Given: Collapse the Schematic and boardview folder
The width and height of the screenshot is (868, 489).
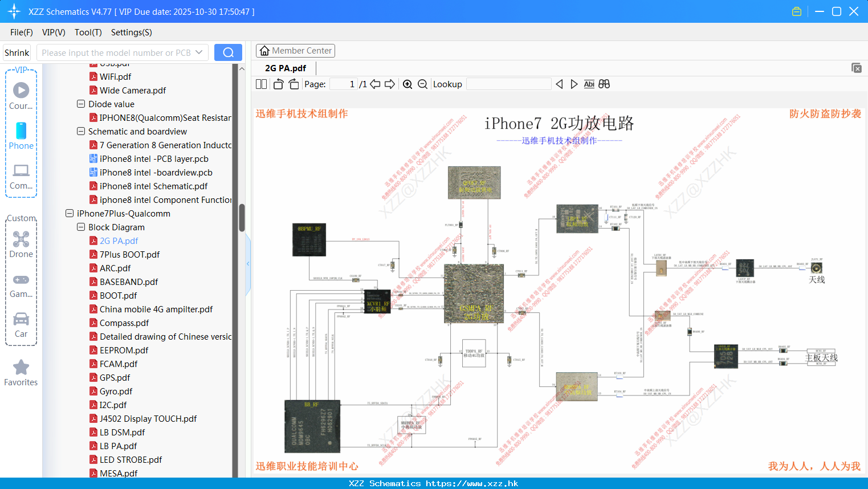Looking at the screenshot, I should click(x=81, y=131).
